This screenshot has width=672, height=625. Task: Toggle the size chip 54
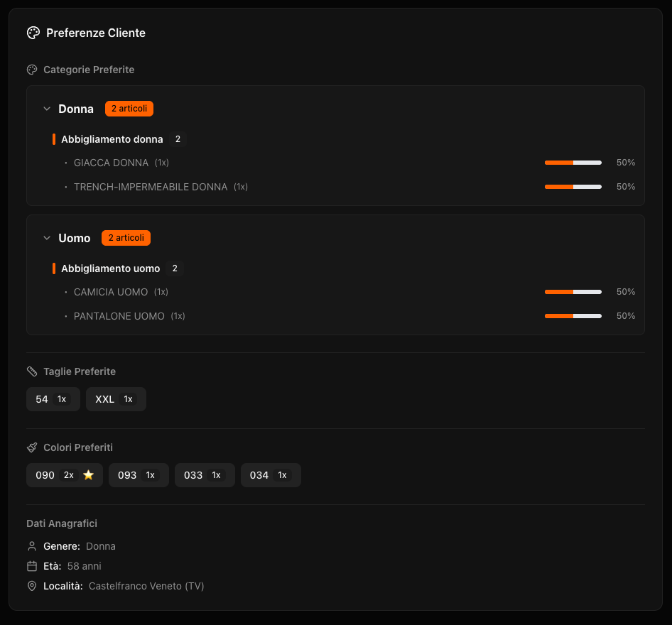(53, 399)
